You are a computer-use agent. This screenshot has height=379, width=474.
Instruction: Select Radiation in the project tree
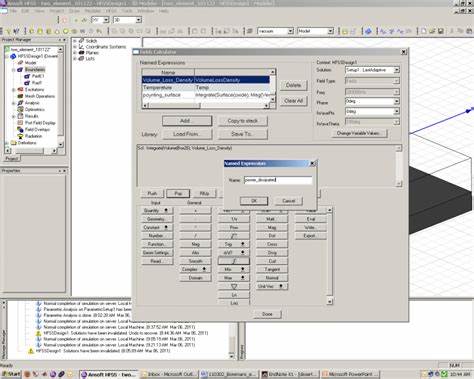click(33, 136)
